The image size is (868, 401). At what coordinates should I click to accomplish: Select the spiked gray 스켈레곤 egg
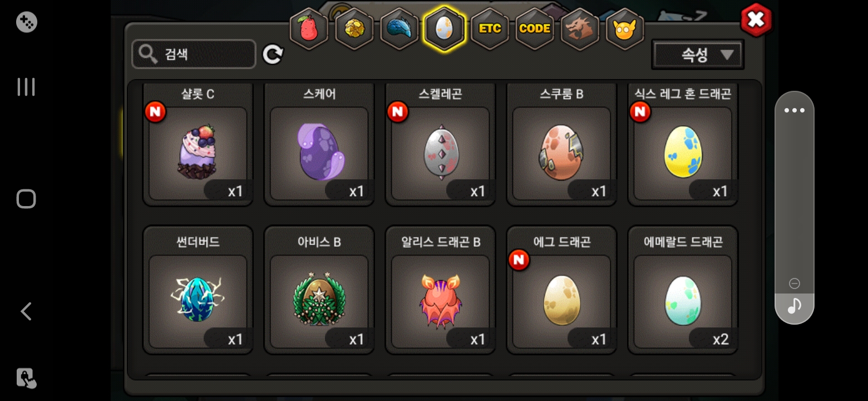point(441,145)
